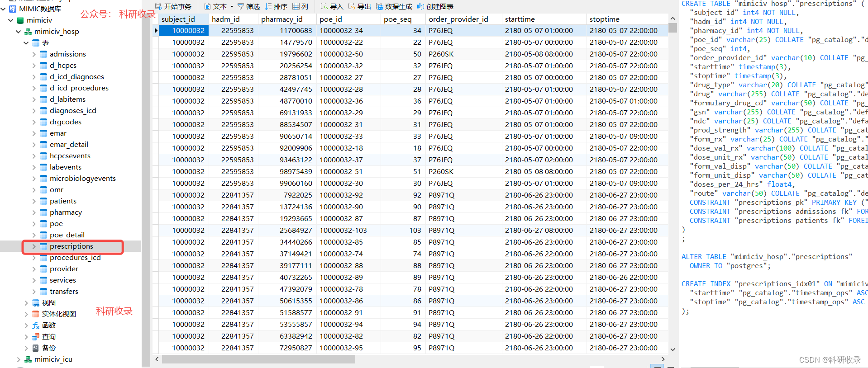Viewport: 868px width, 368px height.
Task: Select the d_icd_diagnoses table icon
Action: point(43,77)
